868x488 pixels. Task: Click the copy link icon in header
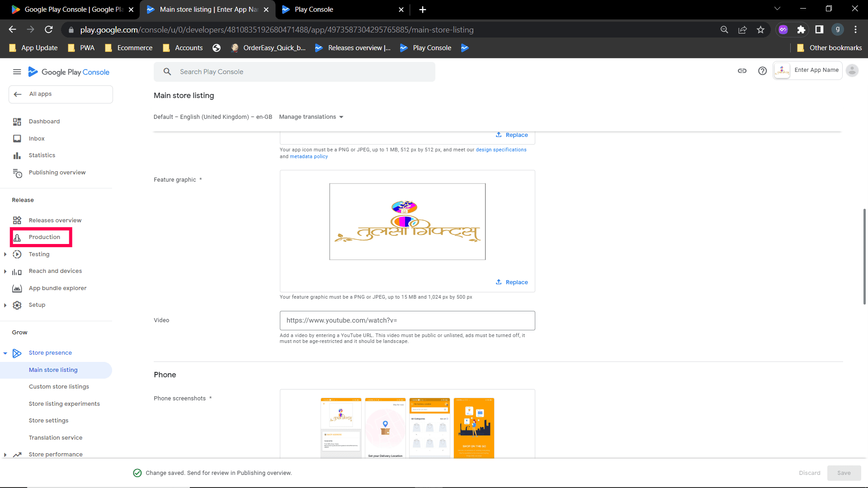coord(742,71)
